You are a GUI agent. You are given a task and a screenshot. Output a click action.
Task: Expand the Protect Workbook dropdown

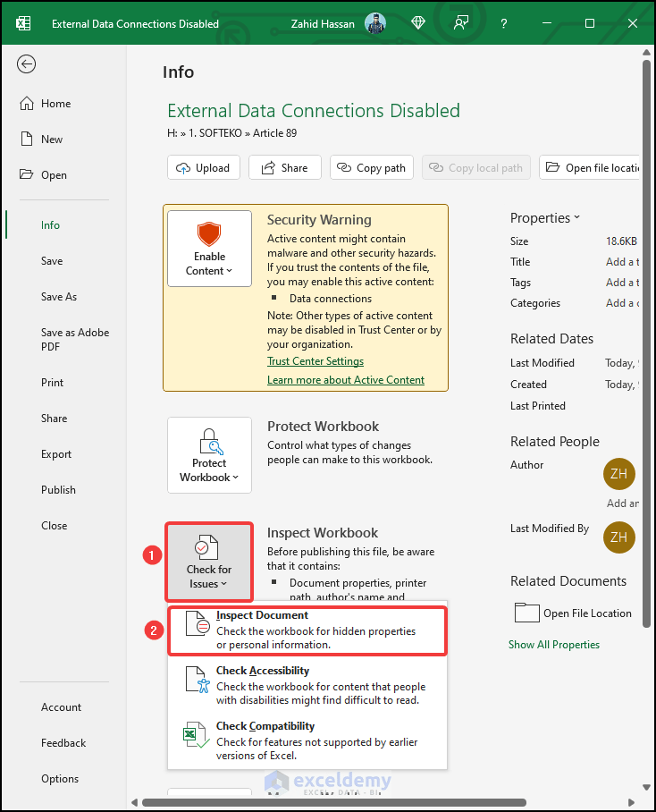point(209,455)
